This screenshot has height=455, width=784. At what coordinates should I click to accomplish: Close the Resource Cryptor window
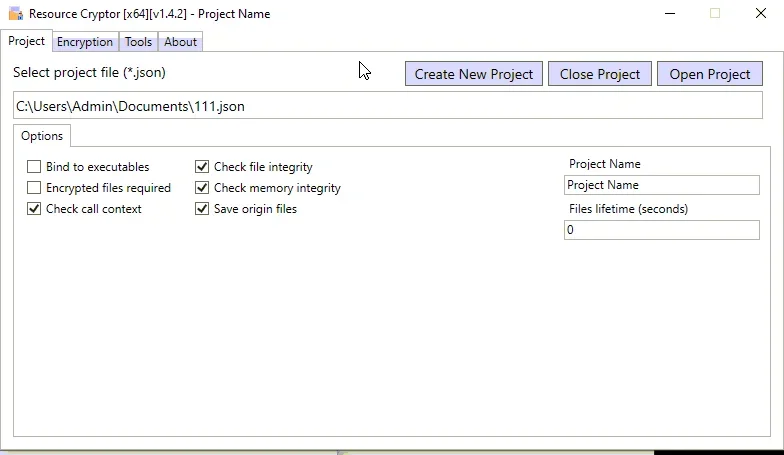[760, 14]
